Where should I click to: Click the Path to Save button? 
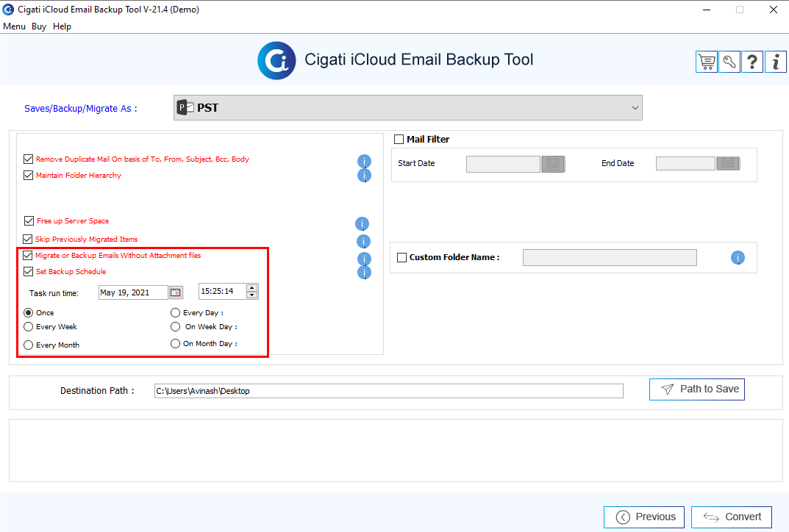tap(697, 389)
